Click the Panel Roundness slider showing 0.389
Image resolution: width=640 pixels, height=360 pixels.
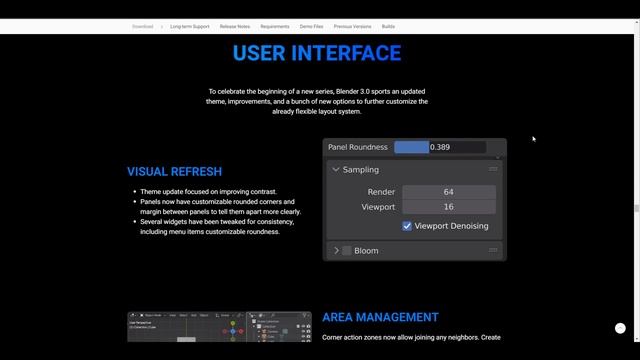[440, 147]
